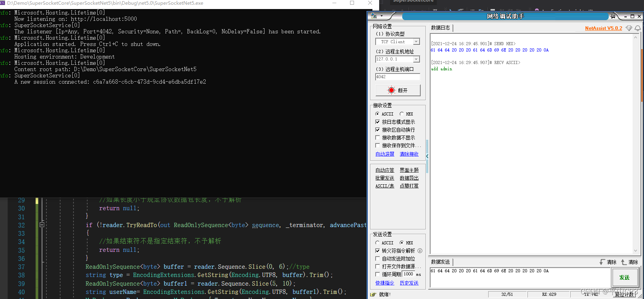Click 'A new session connected' line in console
Viewport: 644px width, 299px height.
(110, 82)
